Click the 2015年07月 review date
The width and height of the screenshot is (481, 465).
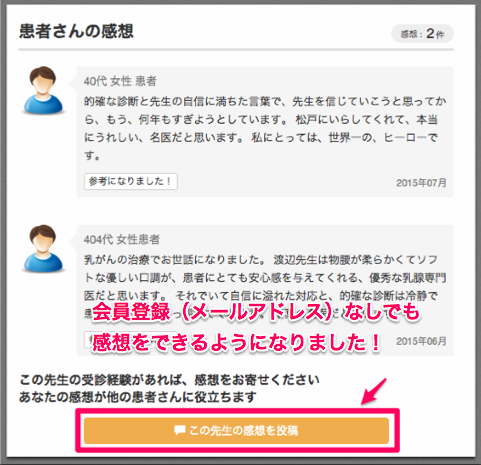coord(421,183)
